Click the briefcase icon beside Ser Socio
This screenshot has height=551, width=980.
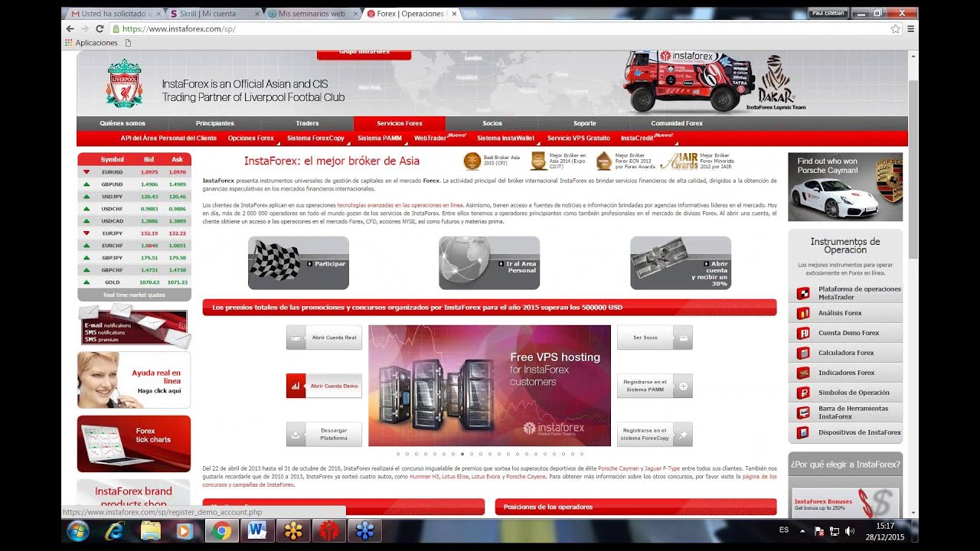pyautogui.click(x=683, y=337)
